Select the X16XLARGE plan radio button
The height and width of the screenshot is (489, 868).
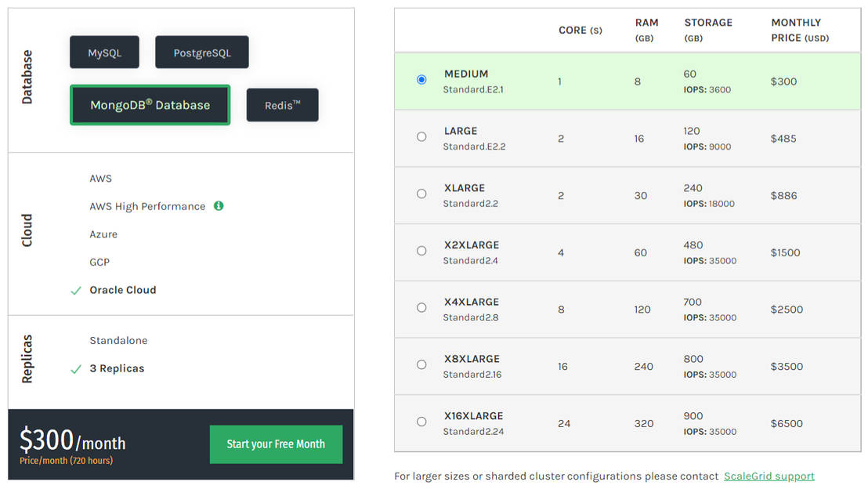tap(421, 422)
